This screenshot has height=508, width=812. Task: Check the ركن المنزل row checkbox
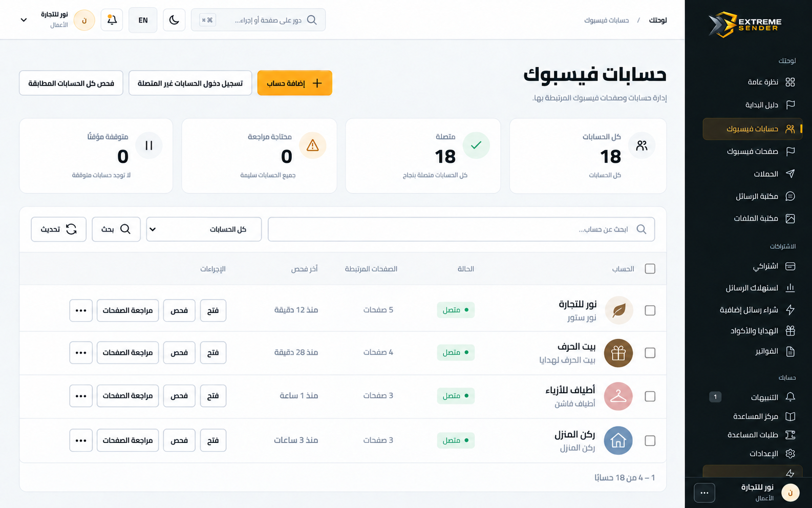[650, 440]
